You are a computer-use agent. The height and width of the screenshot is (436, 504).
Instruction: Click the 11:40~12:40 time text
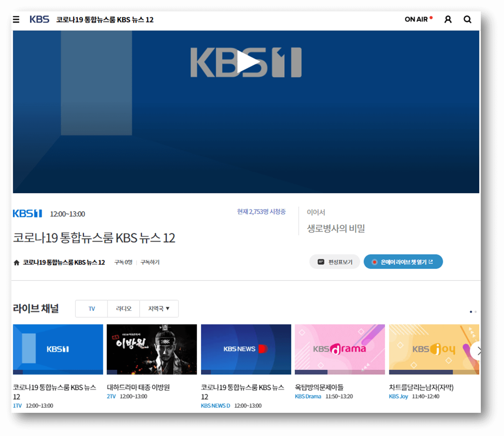click(x=426, y=396)
